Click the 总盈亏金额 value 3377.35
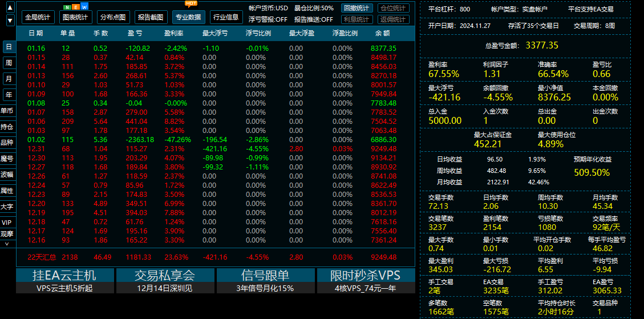 [x=542, y=45]
